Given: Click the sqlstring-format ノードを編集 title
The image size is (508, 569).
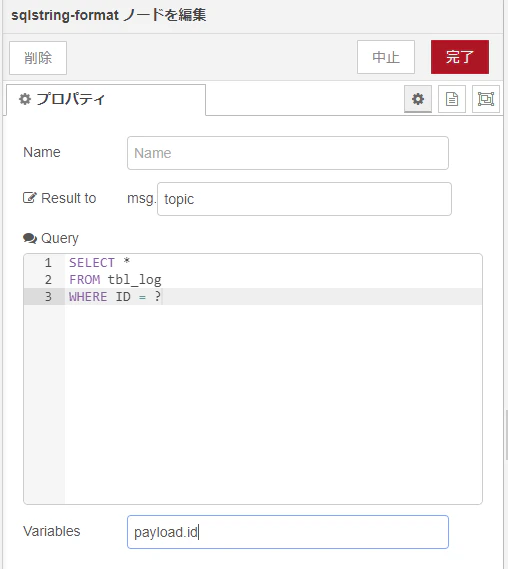Looking at the screenshot, I should point(108,15).
